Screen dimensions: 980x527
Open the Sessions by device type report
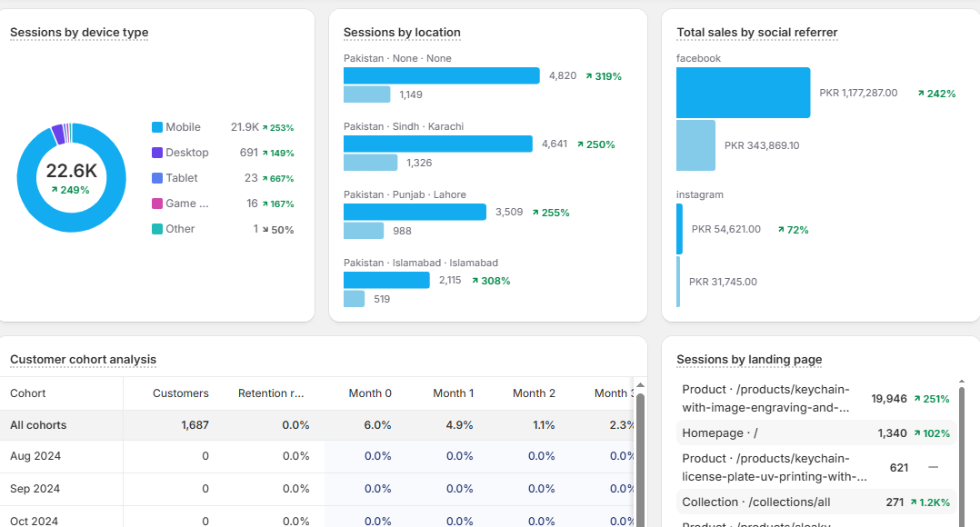coord(79,33)
